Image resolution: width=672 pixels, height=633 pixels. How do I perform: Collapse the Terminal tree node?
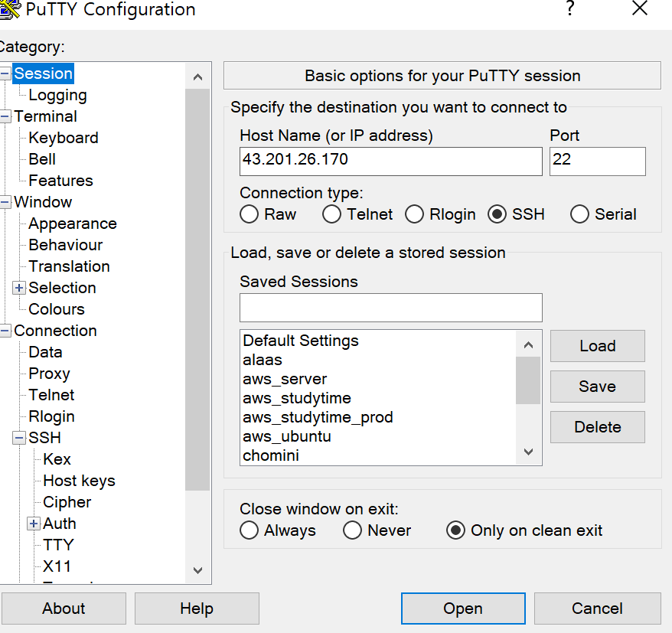5,116
